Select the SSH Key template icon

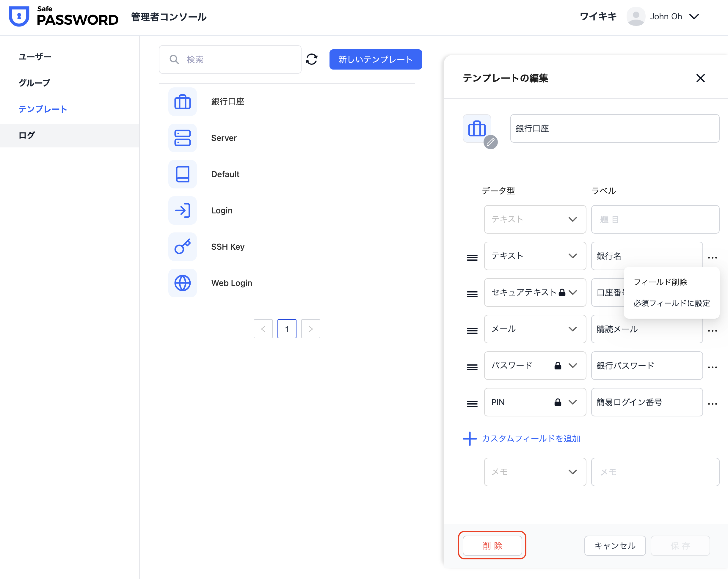(x=182, y=247)
